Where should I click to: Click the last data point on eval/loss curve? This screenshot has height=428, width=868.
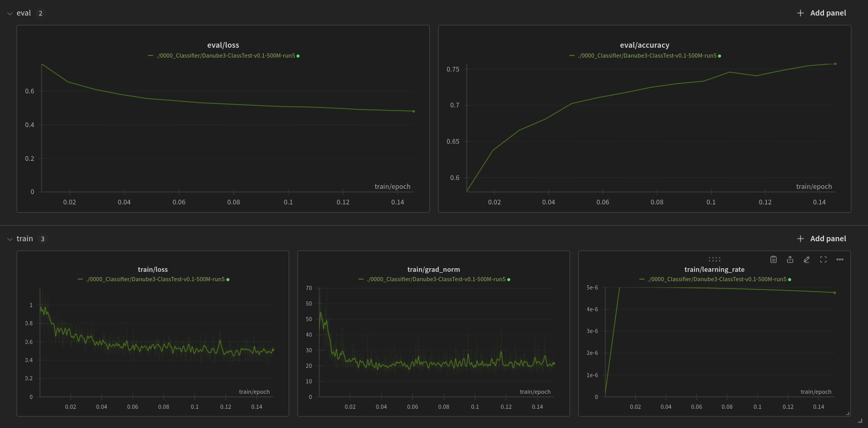[414, 111]
